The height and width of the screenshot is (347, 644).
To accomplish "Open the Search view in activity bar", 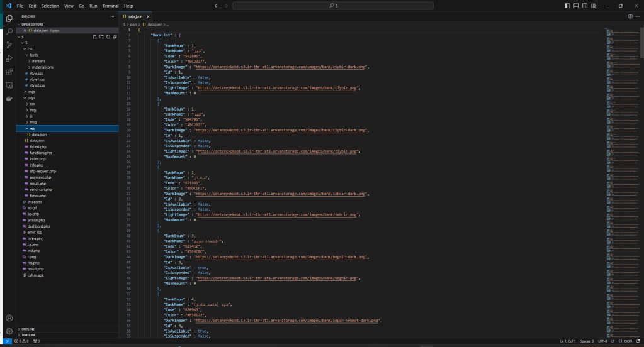I will [9, 31].
